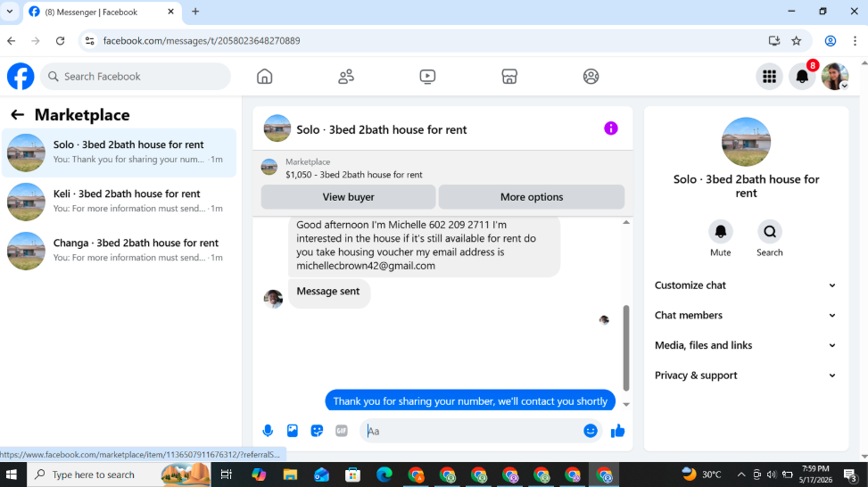Click the browser address bar URL
Viewport: 868px width, 487px height.
[202, 40]
